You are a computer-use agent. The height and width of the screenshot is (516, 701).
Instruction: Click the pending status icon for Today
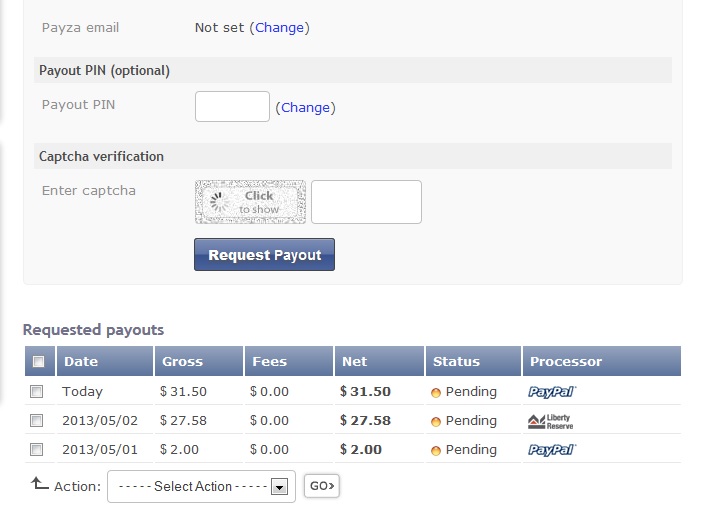436,393
